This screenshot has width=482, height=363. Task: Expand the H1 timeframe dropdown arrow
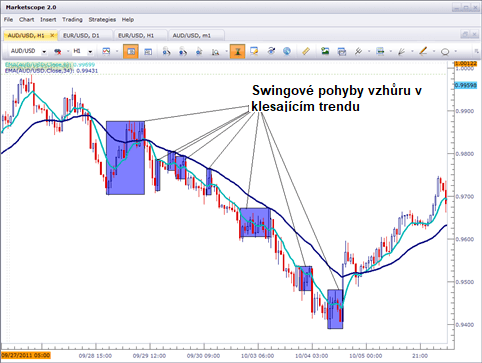[x=90, y=52]
